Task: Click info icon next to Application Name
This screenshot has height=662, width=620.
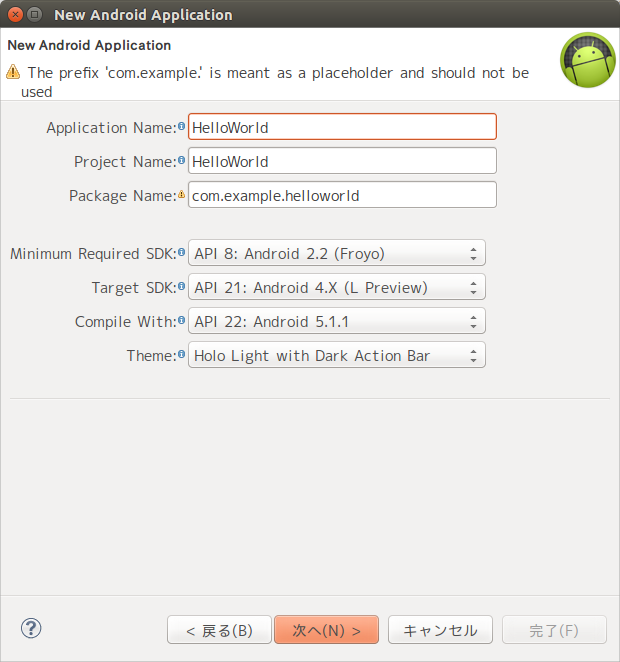Action: pyautogui.click(x=181, y=126)
